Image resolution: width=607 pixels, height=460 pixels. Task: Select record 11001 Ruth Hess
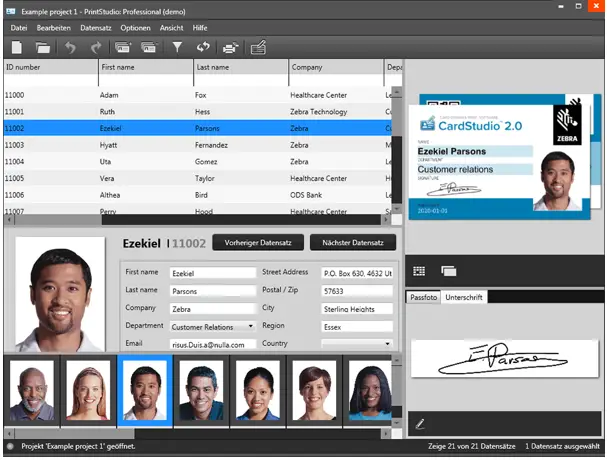click(x=197, y=112)
